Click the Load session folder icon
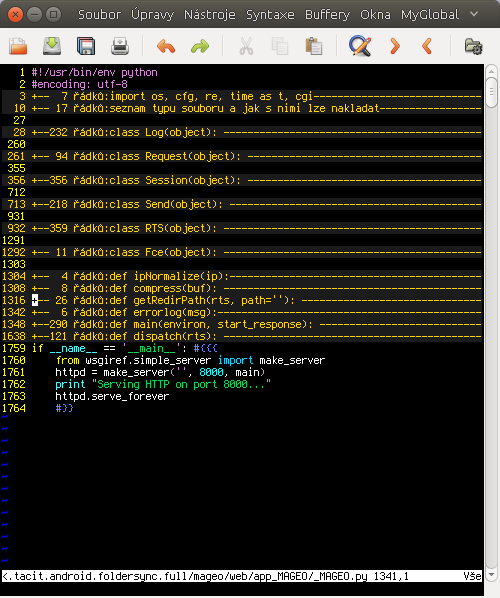Viewport: 500px width, 598px height. (474, 46)
